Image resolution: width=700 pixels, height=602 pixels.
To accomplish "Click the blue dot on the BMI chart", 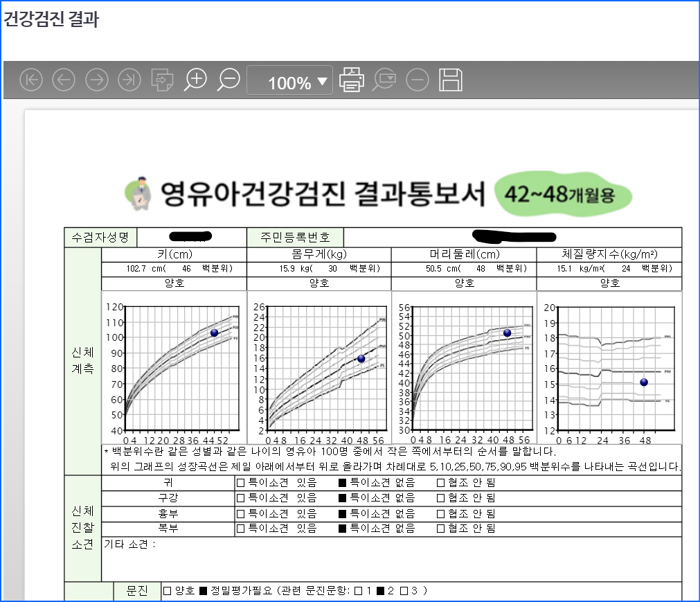I will 644,382.
